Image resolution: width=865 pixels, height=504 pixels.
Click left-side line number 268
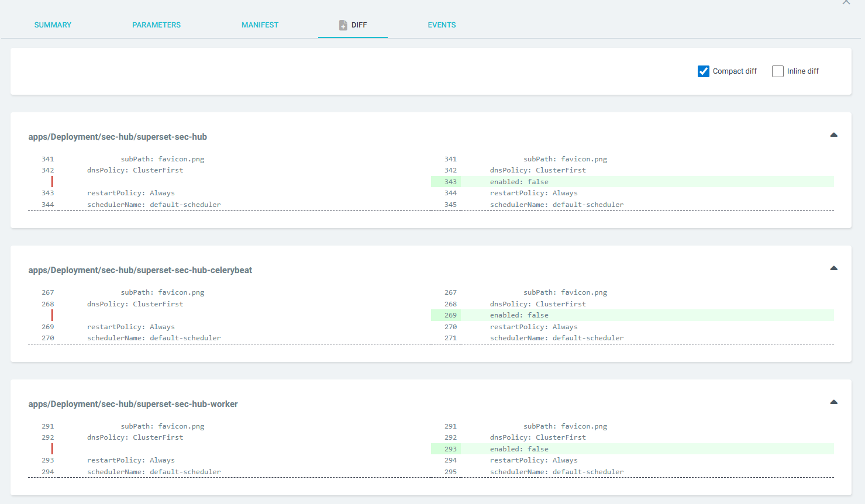pyautogui.click(x=48, y=304)
